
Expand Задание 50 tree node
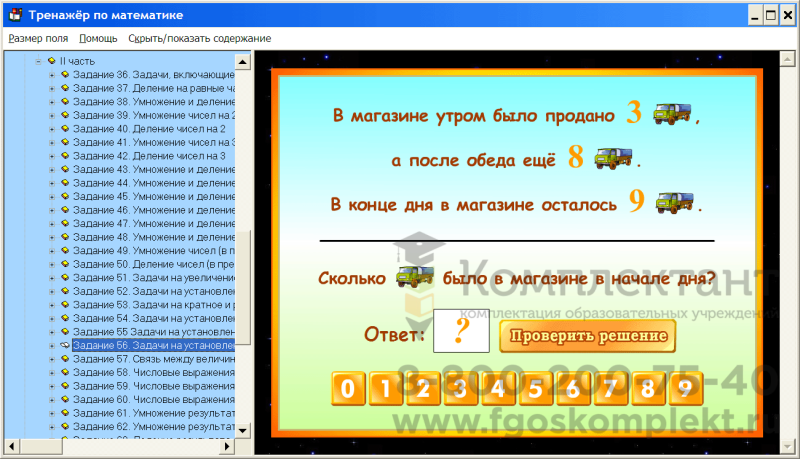[x=52, y=264]
